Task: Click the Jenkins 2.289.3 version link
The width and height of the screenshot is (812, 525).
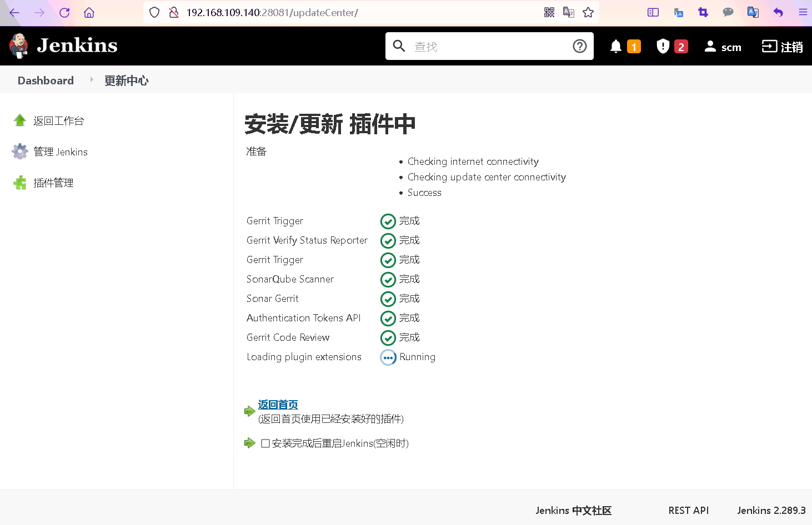Action: [x=771, y=511]
